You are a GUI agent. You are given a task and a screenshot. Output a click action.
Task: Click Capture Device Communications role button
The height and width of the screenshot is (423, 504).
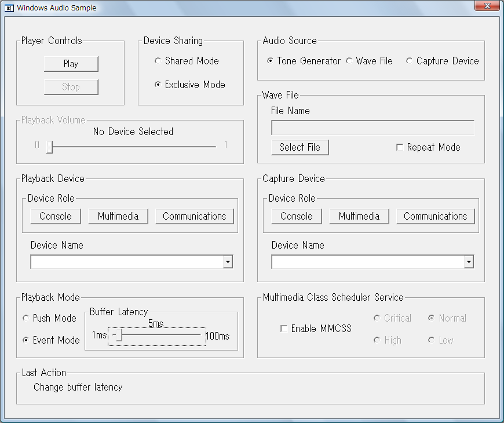pos(435,216)
